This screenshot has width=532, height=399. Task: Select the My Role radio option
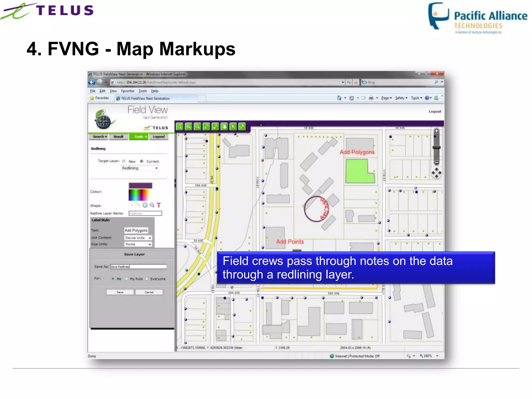coord(127,279)
